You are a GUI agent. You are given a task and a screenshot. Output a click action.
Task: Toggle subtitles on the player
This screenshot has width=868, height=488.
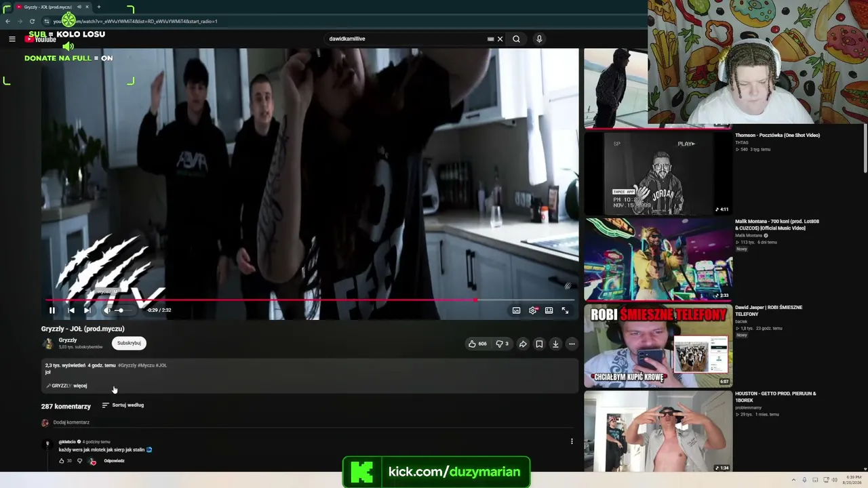coord(516,310)
